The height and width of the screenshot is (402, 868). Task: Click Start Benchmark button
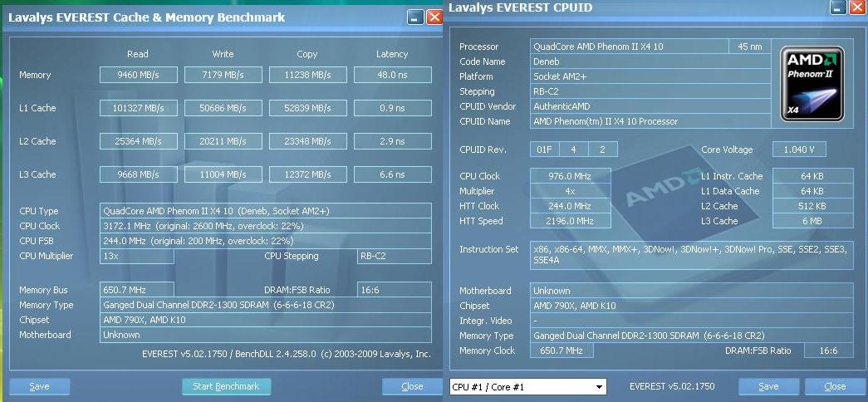[x=227, y=386]
